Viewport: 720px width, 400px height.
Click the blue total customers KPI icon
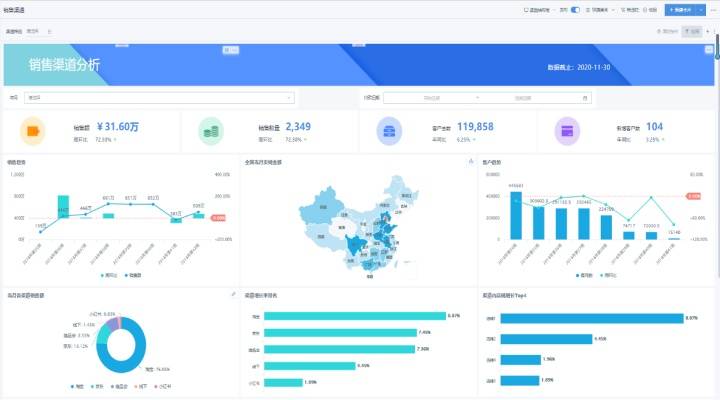[388, 131]
